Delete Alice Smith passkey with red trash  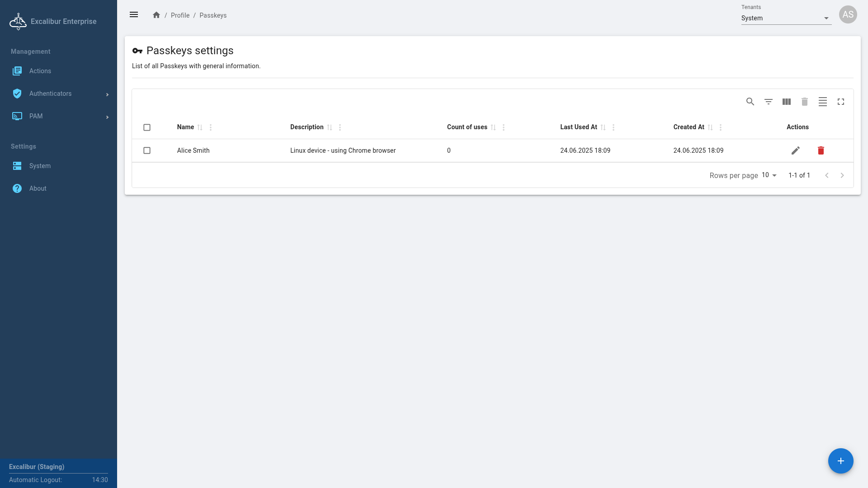821,150
